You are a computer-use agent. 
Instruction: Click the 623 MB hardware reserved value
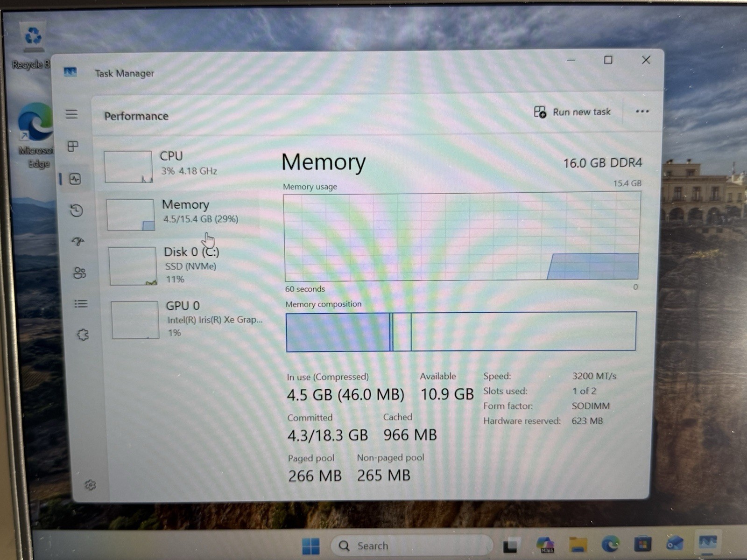click(587, 421)
